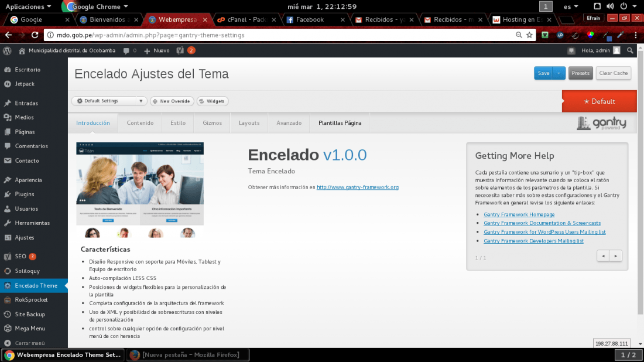Open the Nuevo content menu
This screenshot has width=644, height=362.
click(156, 50)
